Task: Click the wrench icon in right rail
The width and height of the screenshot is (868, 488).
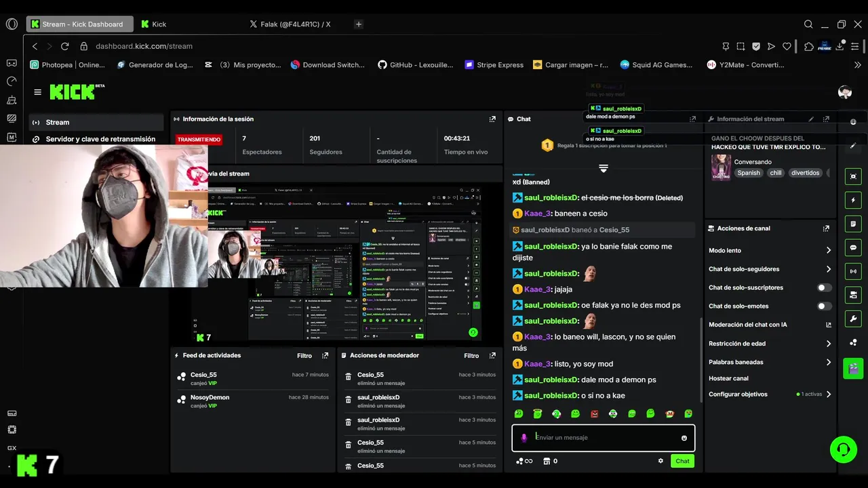Action: pyautogui.click(x=853, y=319)
